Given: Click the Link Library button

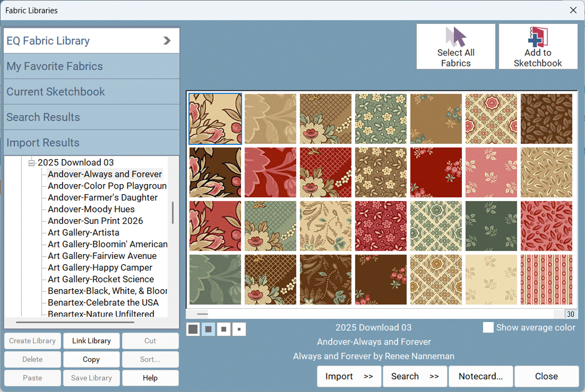Looking at the screenshot, I should (91, 341).
